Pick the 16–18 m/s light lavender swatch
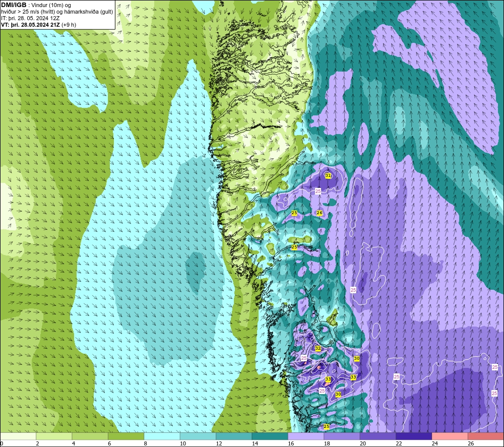 (x=306, y=436)
